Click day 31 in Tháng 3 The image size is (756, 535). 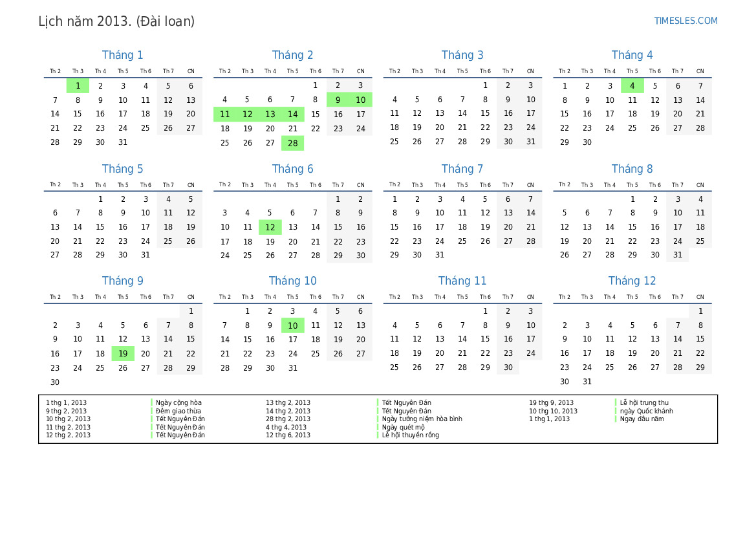point(531,142)
